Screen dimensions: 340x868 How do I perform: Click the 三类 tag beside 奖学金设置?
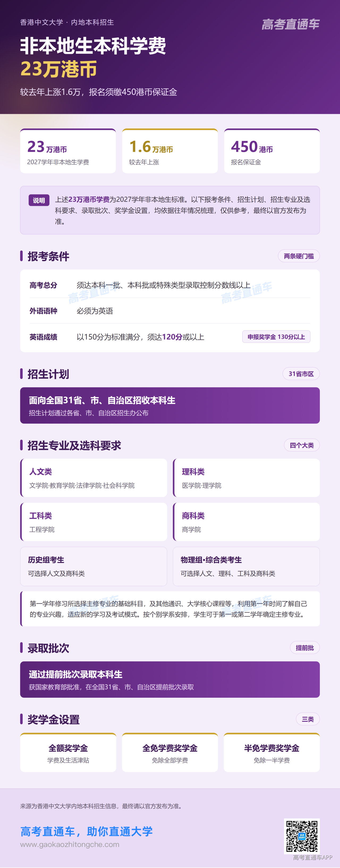coord(308,719)
